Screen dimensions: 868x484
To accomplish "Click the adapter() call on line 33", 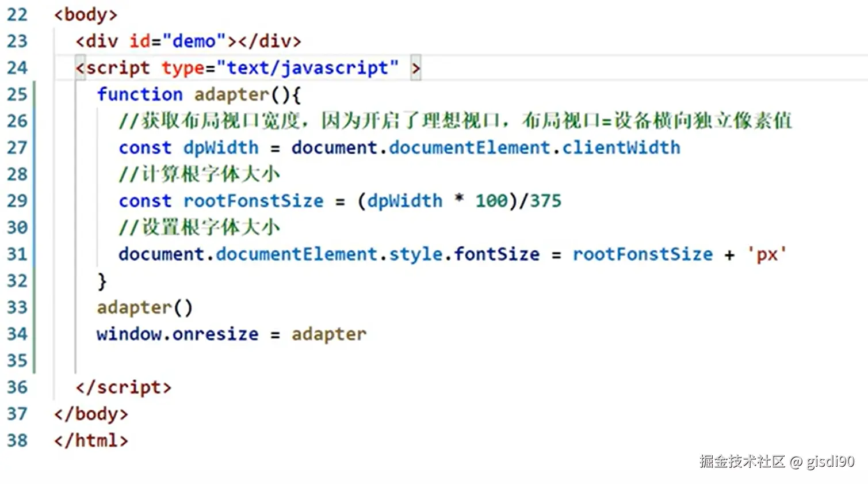I will pos(144,307).
